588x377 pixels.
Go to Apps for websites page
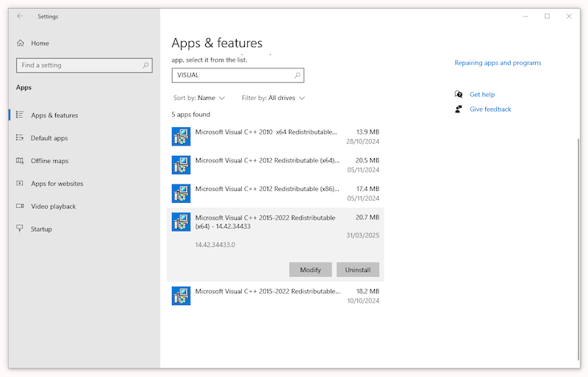click(x=57, y=184)
